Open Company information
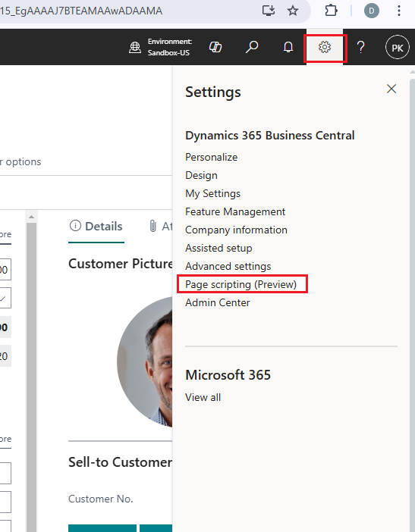The width and height of the screenshot is (415, 532). (236, 230)
